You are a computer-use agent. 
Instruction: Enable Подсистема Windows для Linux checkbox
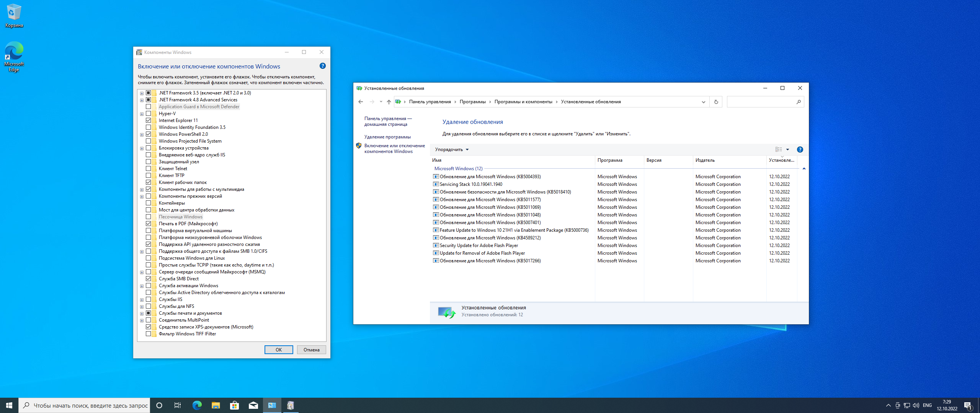coord(148,258)
